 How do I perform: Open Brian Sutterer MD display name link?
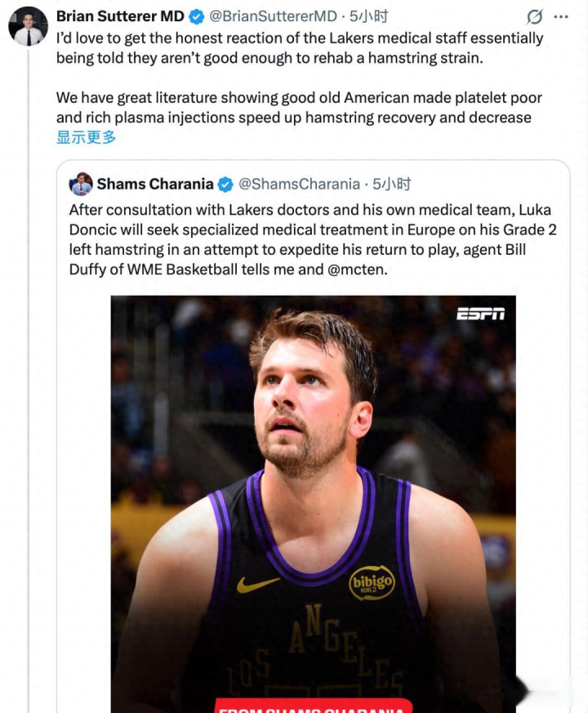click(x=120, y=16)
